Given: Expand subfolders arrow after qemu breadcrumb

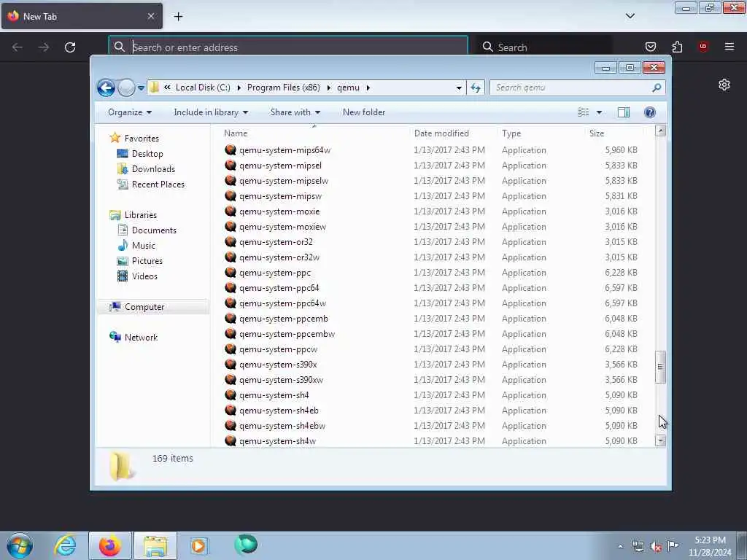Looking at the screenshot, I should [x=368, y=87].
